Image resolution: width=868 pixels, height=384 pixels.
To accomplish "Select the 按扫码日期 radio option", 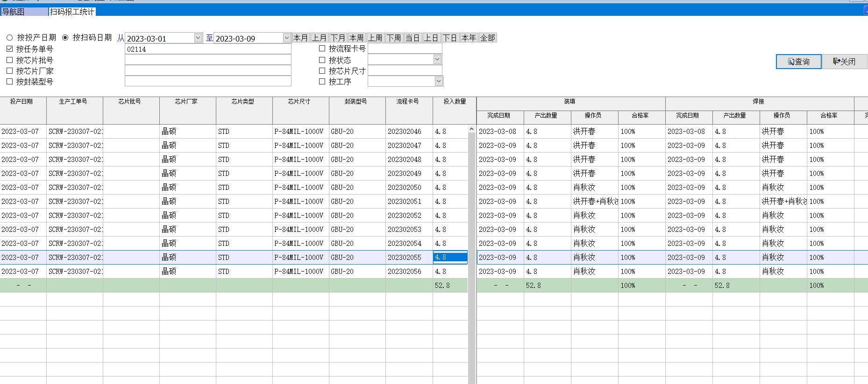I will (x=65, y=38).
